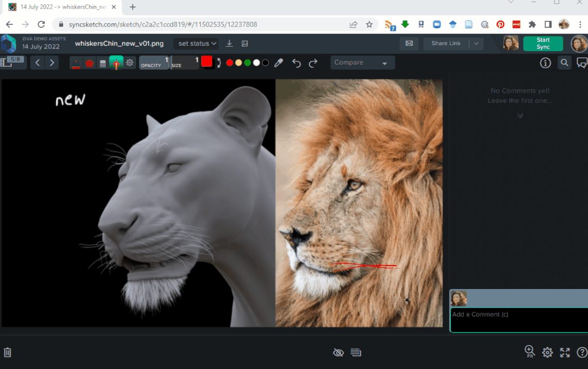Activate the laser pointer tool

[x=115, y=62]
